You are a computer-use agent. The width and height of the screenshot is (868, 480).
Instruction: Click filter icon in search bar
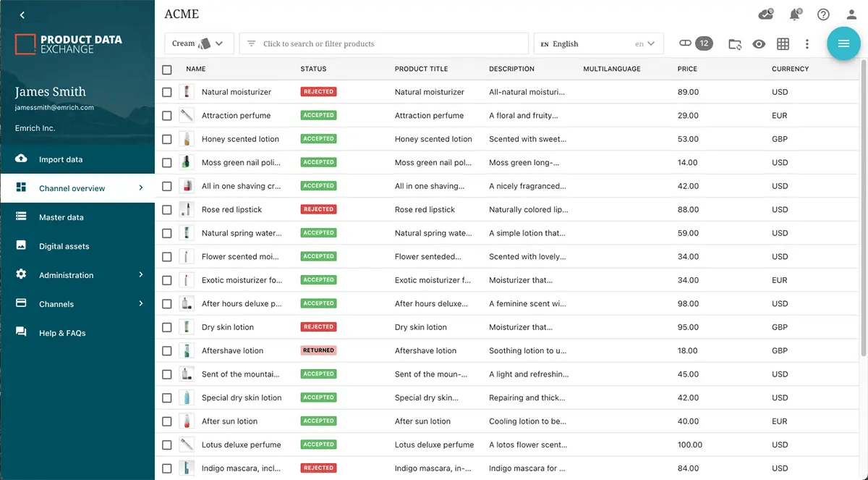(x=252, y=43)
